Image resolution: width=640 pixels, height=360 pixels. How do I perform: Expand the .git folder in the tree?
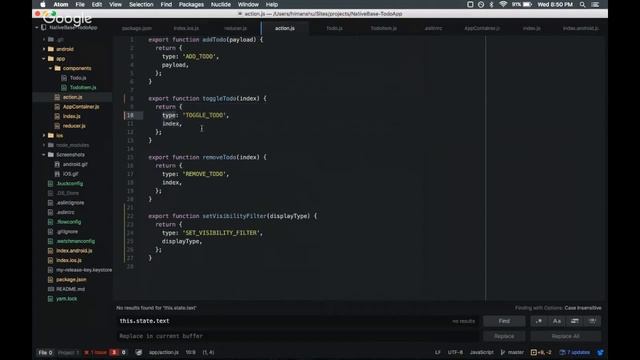pos(44,39)
